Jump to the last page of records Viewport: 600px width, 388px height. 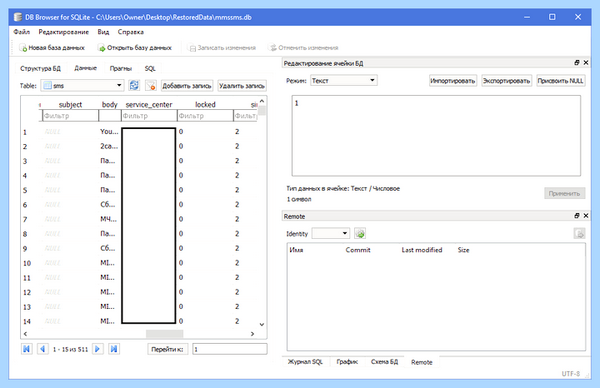pos(114,349)
